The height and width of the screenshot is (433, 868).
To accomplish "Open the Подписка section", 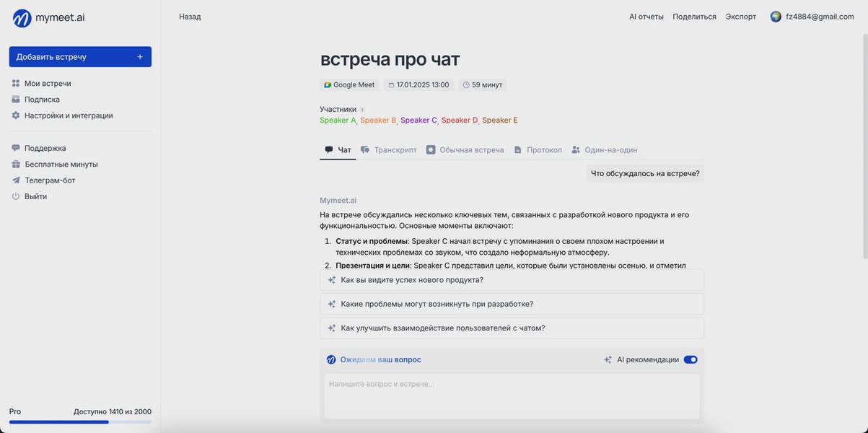I will coord(42,100).
